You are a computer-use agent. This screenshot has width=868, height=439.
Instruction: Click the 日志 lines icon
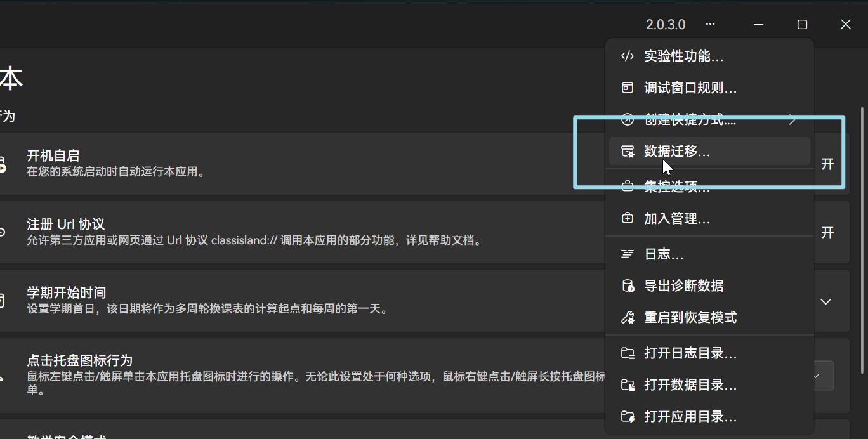[627, 254]
